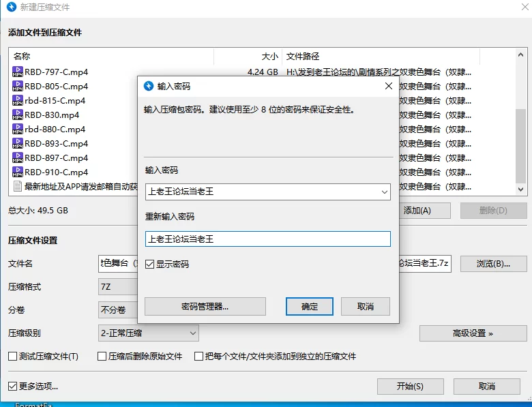The height and width of the screenshot is (407, 532).
Task: Select file name rbd-880-C.mp4
Action: pyautogui.click(x=55, y=130)
